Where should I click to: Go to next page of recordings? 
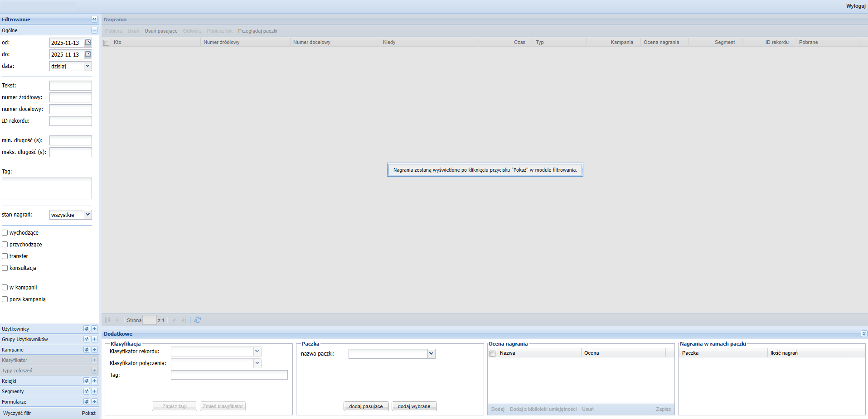[174, 320]
